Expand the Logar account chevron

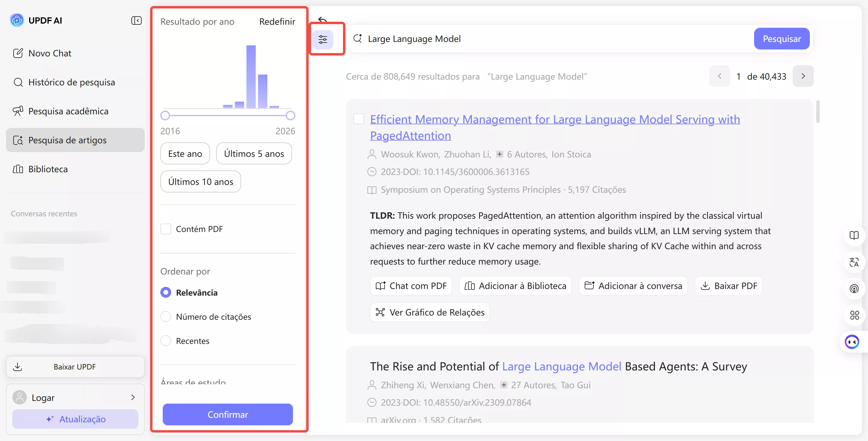[133, 397]
